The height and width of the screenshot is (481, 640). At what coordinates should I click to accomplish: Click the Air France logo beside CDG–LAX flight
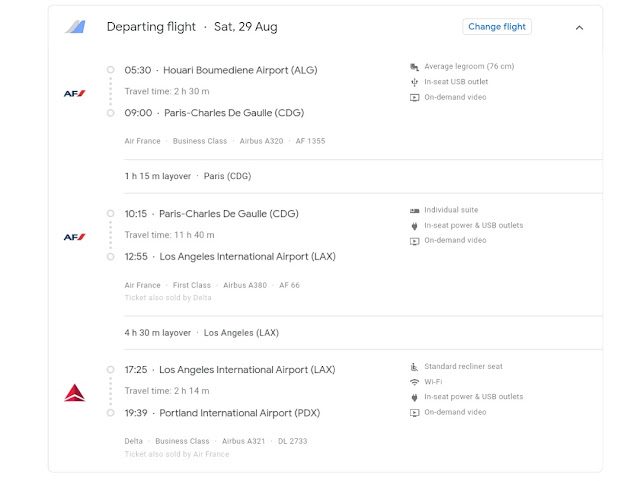click(75, 237)
